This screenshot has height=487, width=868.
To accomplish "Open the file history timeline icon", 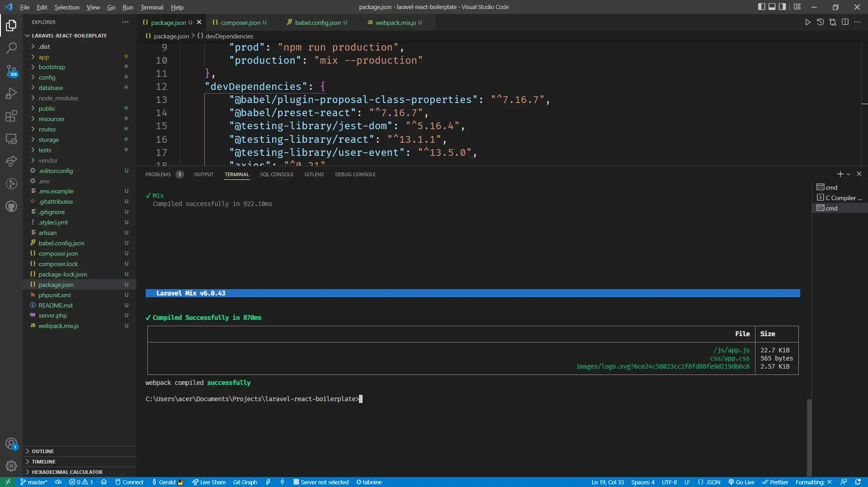I will (x=820, y=22).
